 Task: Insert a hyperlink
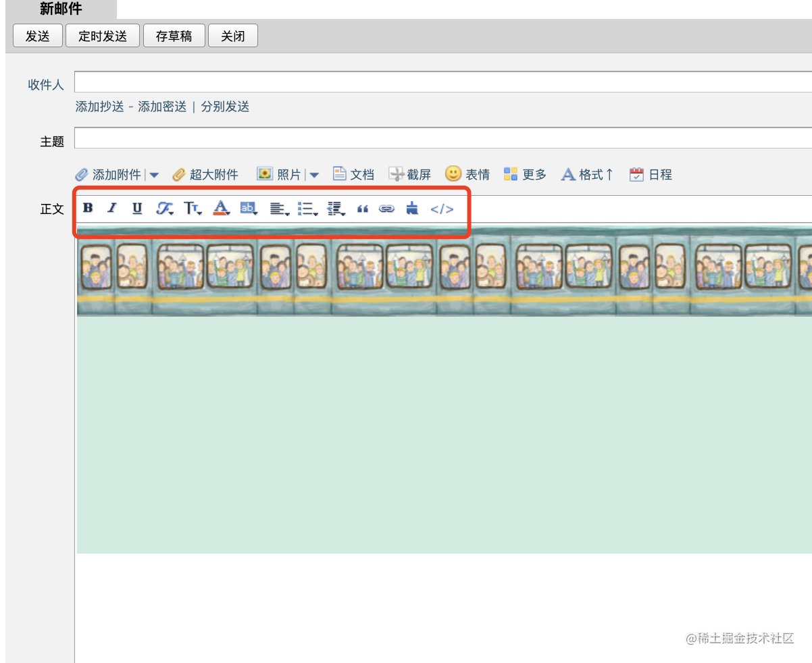tap(386, 209)
